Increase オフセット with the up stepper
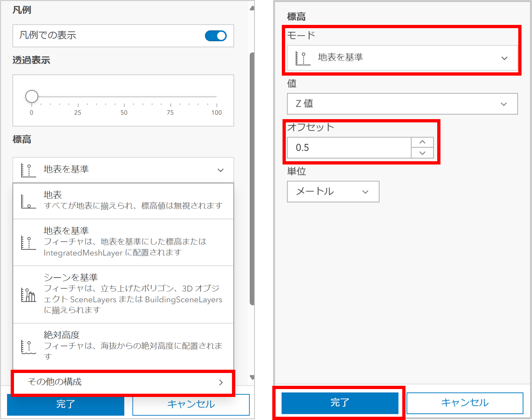The height and width of the screenshot is (420, 532). tap(423, 142)
